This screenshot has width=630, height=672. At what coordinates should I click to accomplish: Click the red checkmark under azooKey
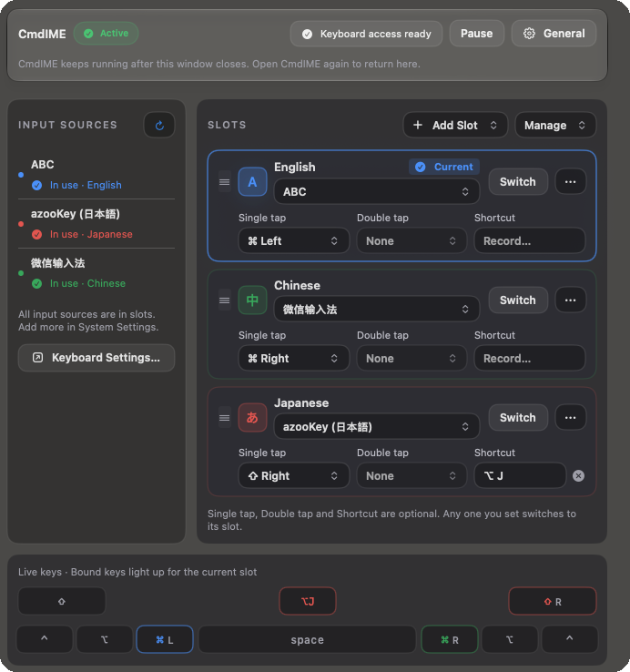tap(36, 234)
